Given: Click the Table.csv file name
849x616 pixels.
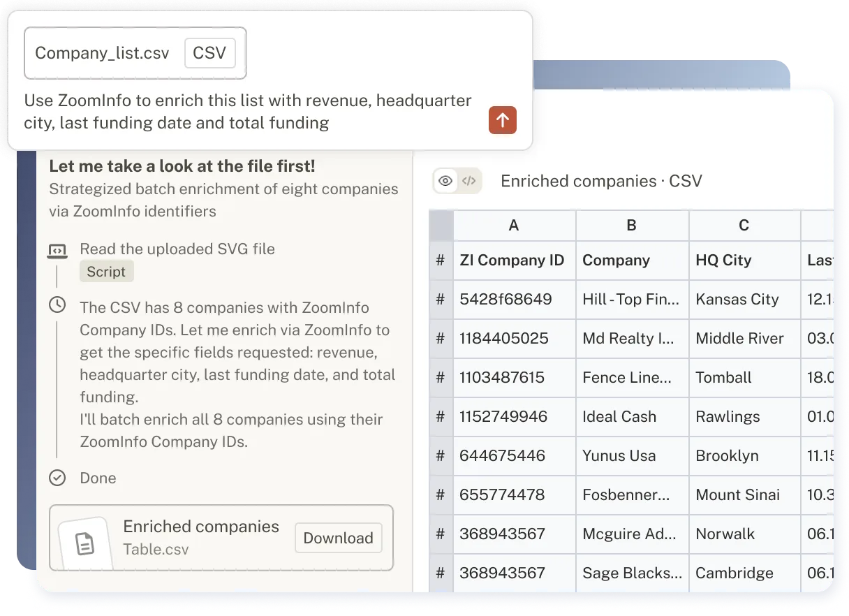Looking at the screenshot, I should [156, 550].
